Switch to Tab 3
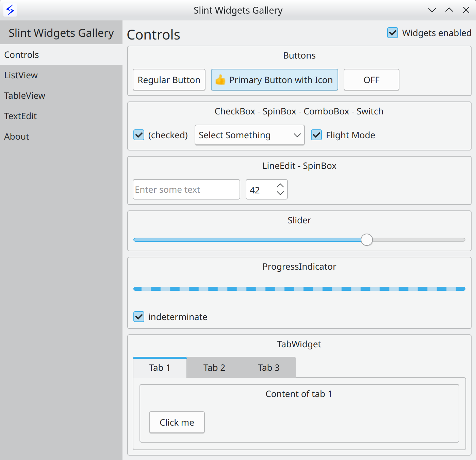The image size is (476, 460). click(269, 367)
